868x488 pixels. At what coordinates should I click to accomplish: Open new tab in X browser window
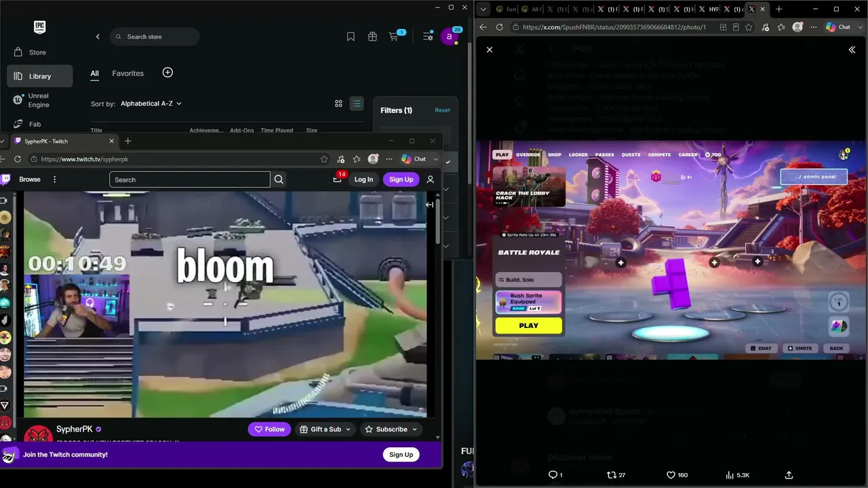(x=778, y=9)
